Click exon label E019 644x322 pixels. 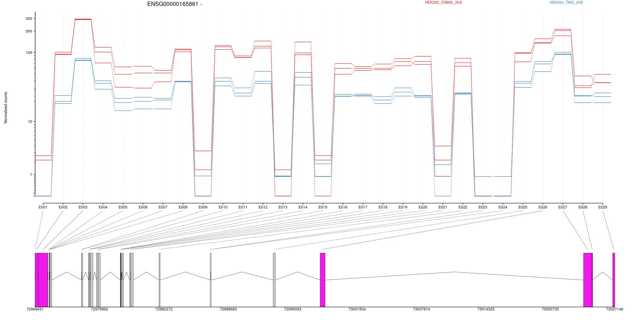tap(403, 207)
